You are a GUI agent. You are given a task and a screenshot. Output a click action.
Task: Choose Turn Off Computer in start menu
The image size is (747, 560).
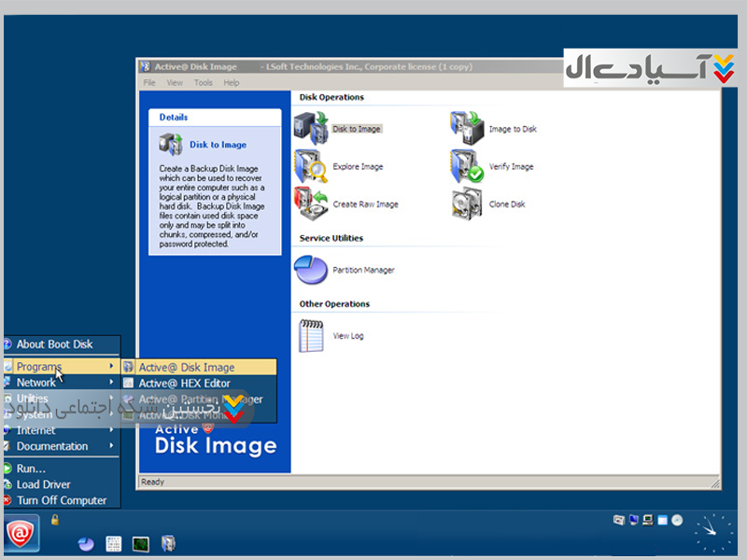(x=62, y=500)
